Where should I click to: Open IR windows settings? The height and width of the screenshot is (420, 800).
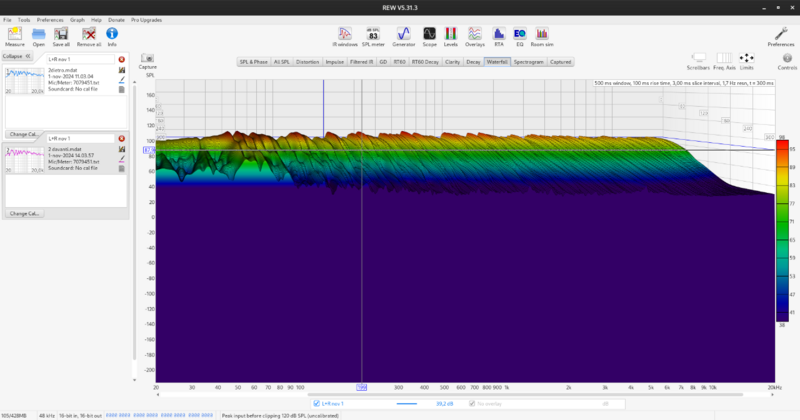345,34
